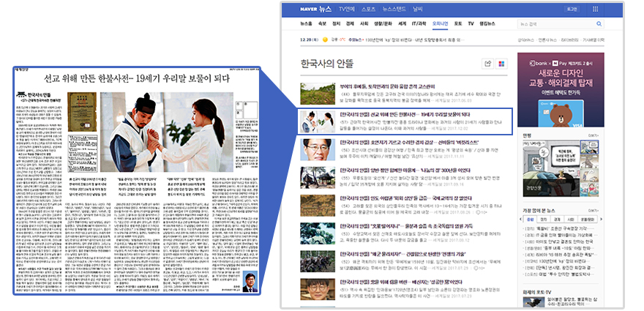
Task: Select 경제 tab in 가장 많이 본 뉴스
Action: [557, 220]
